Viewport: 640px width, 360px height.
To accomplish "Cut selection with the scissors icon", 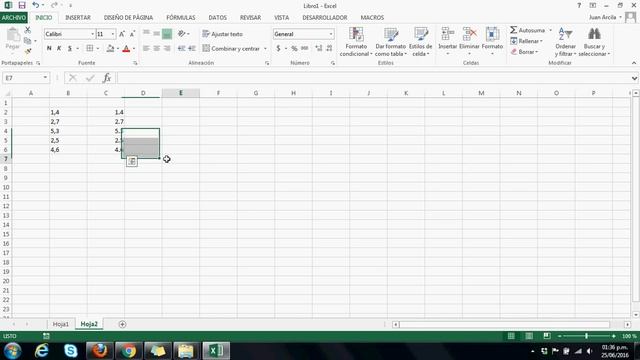I will tap(27, 30).
